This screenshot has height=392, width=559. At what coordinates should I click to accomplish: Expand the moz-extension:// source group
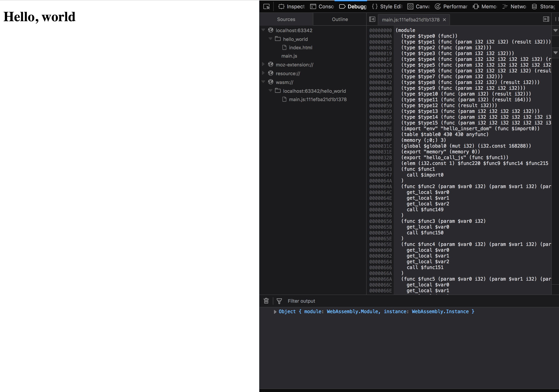[x=263, y=64]
